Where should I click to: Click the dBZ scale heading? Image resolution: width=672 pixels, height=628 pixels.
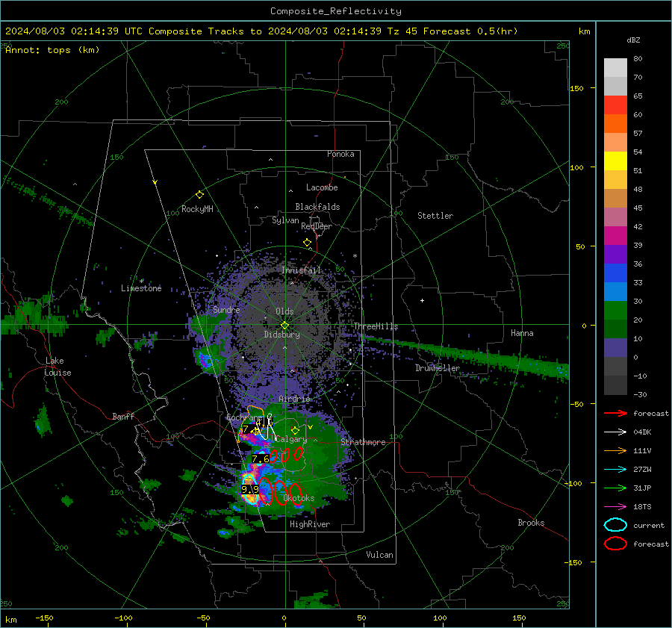coord(633,40)
